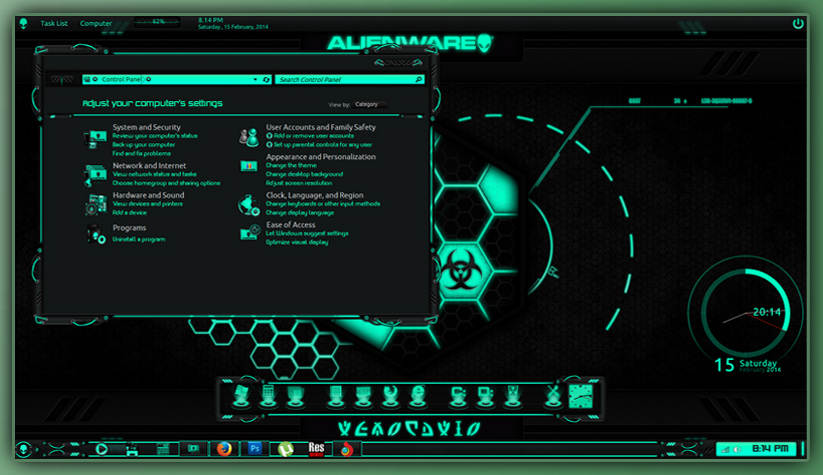Open User Accounts and Family Safety
Screen dimensions: 823x475
(x=321, y=127)
